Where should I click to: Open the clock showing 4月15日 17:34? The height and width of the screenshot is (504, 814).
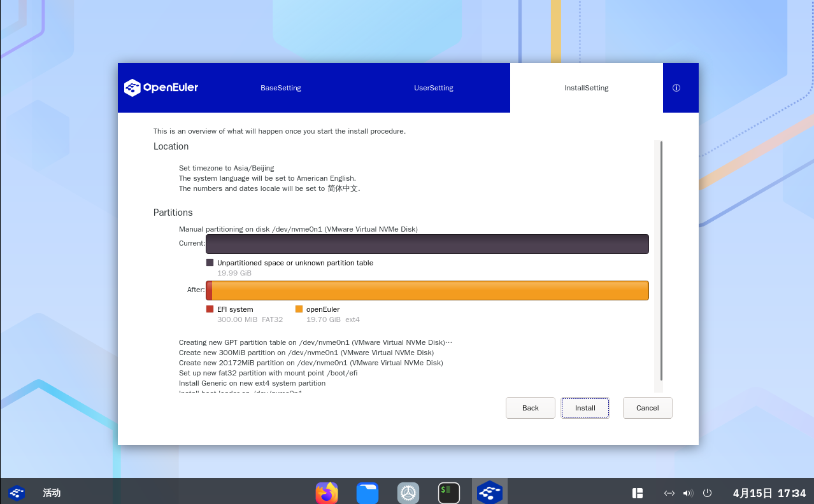pyautogui.click(x=769, y=493)
